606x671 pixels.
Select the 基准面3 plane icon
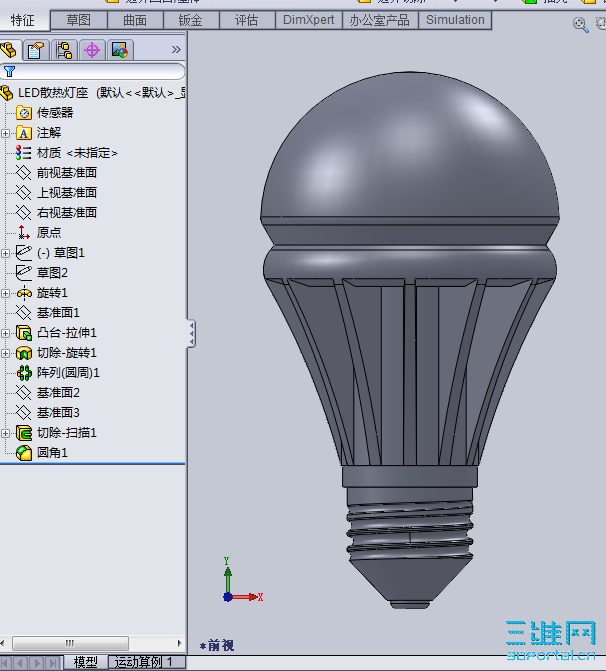24,413
